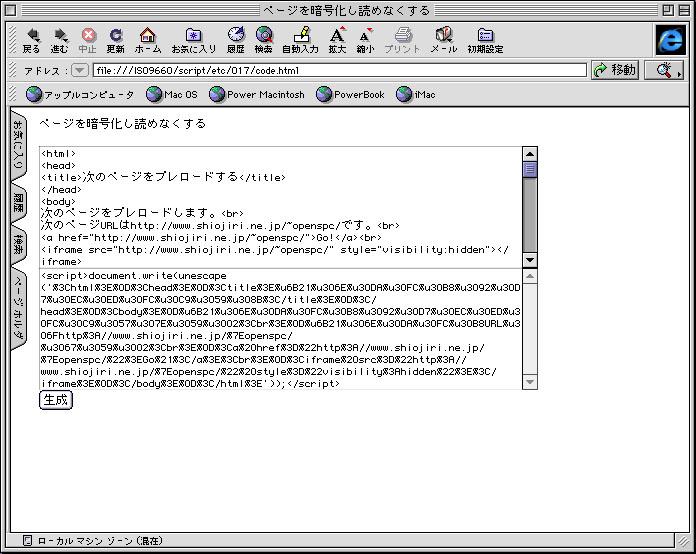Click the AutoFill (自動入力) icon
Image resolution: width=696 pixels, height=554 pixels.
pyautogui.click(x=301, y=40)
